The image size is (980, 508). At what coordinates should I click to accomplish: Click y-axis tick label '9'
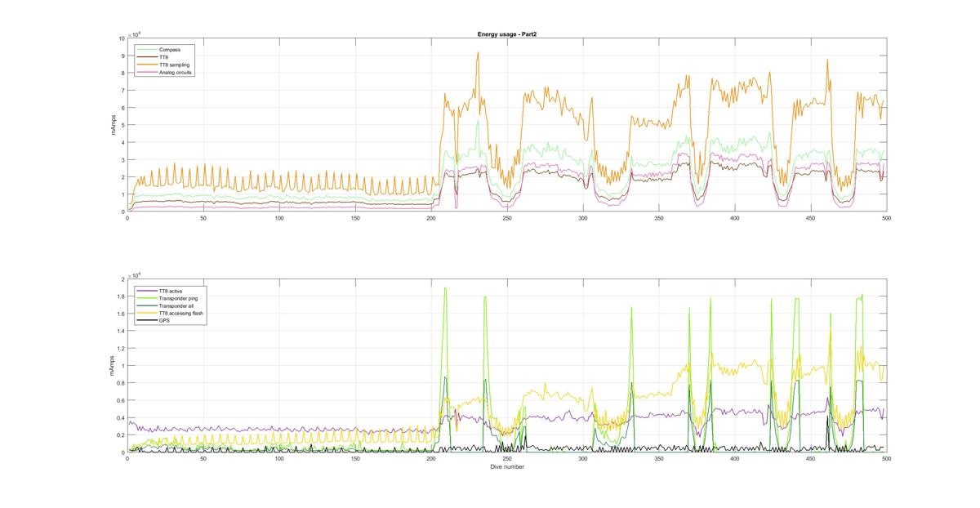(x=122, y=56)
